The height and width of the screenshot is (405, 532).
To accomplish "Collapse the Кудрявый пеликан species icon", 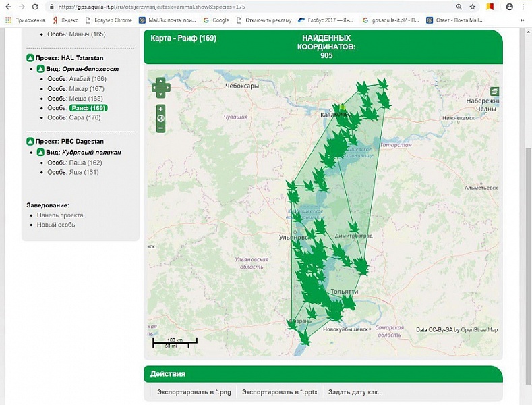I will pyautogui.click(x=40, y=153).
